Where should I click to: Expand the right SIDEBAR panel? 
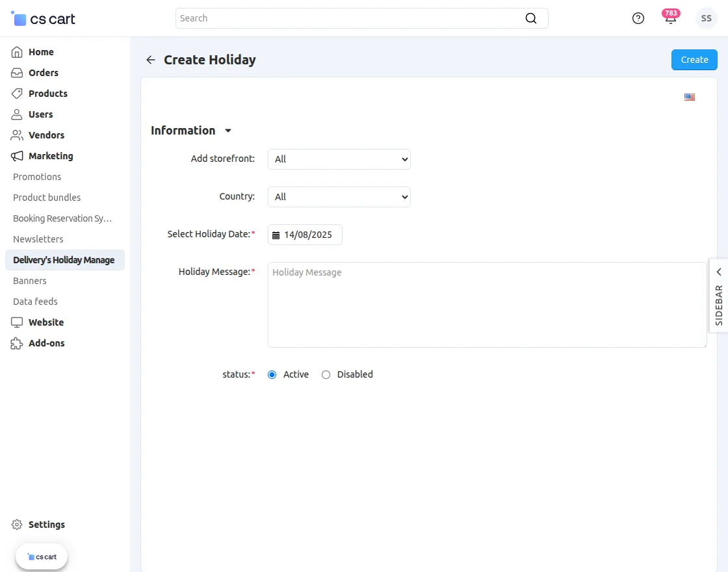coord(718,296)
